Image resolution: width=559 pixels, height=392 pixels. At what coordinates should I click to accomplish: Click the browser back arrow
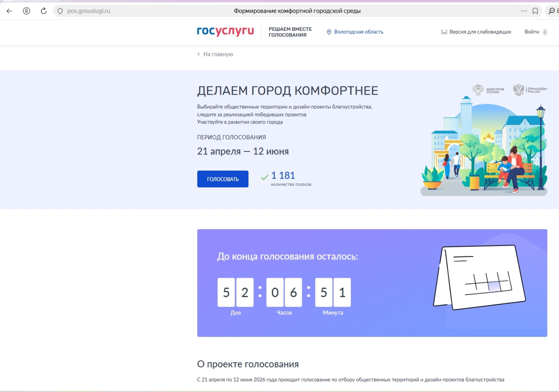coord(9,11)
